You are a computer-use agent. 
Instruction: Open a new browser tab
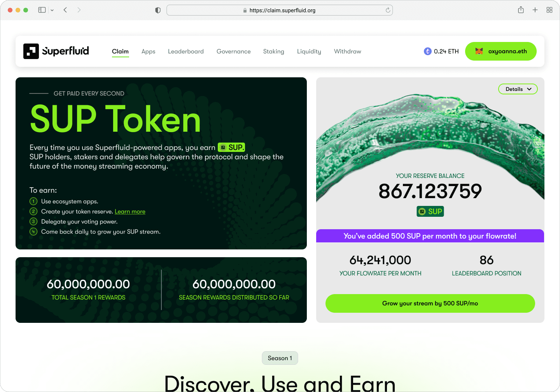(x=535, y=10)
